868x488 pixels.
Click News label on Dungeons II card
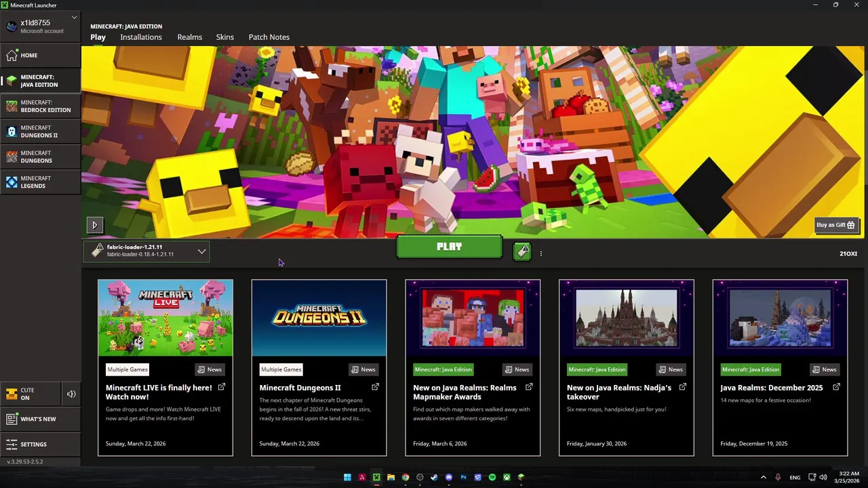pos(363,369)
